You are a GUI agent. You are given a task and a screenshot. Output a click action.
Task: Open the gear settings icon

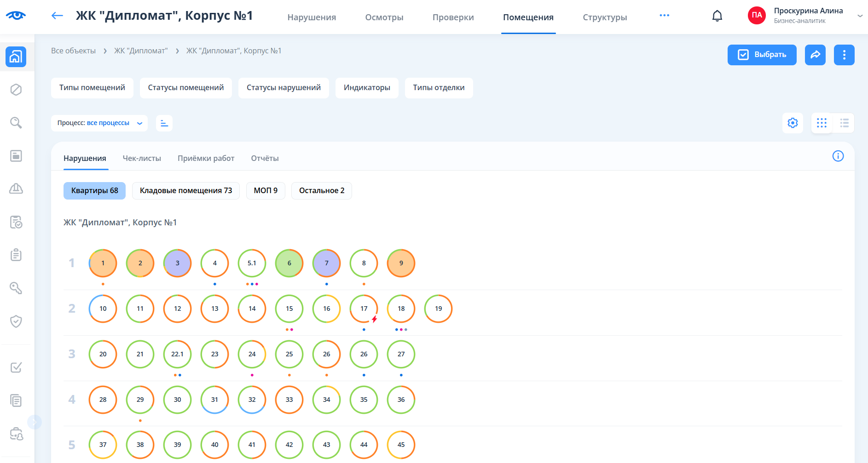(792, 123)
